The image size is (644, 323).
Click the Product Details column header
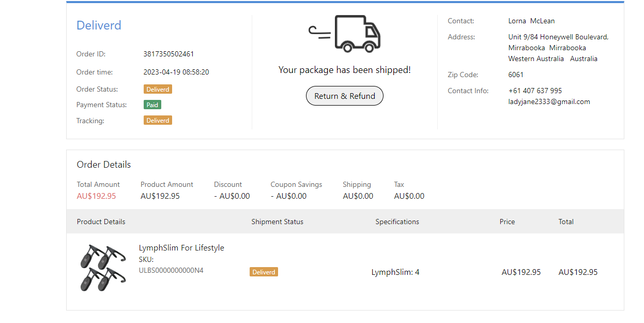(x=101, y=222)
